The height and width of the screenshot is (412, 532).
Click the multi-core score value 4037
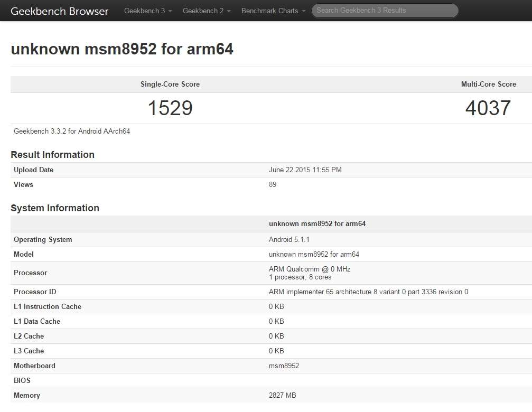tap(488, 108)
